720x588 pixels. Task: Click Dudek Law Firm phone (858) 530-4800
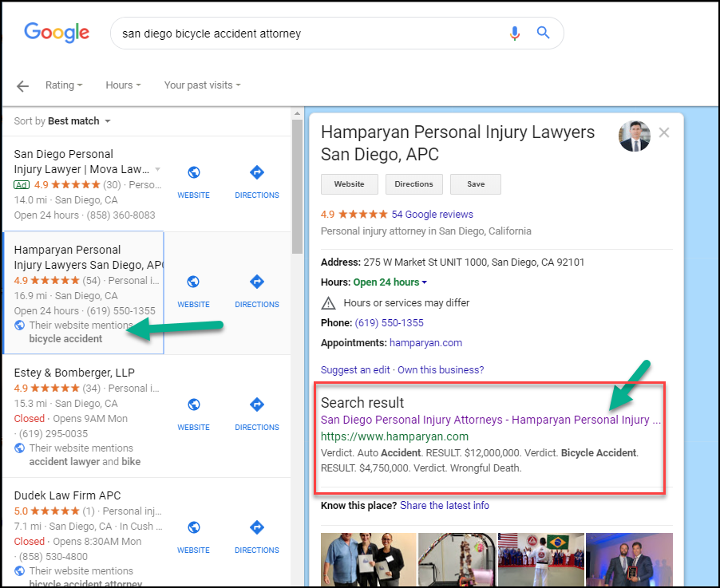coord(53,557)
